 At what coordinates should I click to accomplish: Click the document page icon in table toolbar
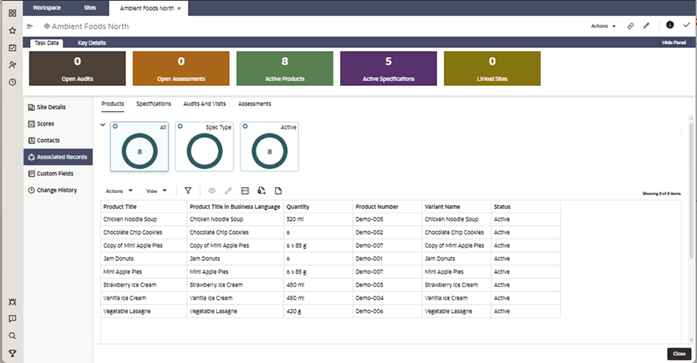click(278, 191)
